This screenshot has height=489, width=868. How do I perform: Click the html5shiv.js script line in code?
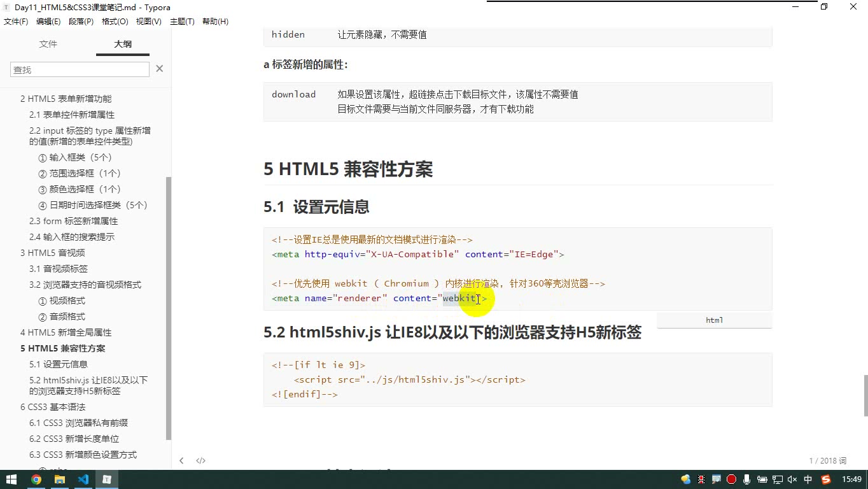pos(410,379)
